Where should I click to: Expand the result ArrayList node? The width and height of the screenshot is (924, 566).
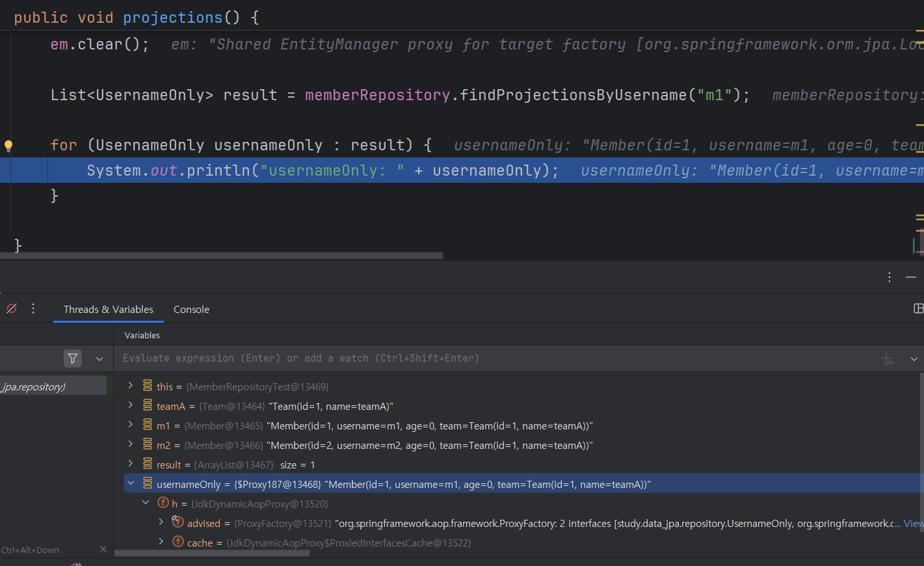point(131,464)
